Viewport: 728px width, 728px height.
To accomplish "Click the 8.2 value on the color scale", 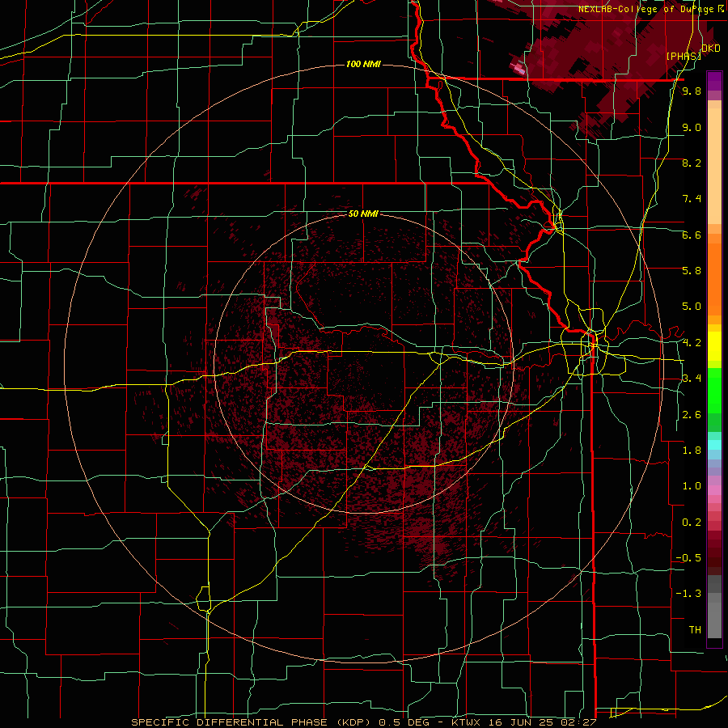I will (x=692, y=163).
